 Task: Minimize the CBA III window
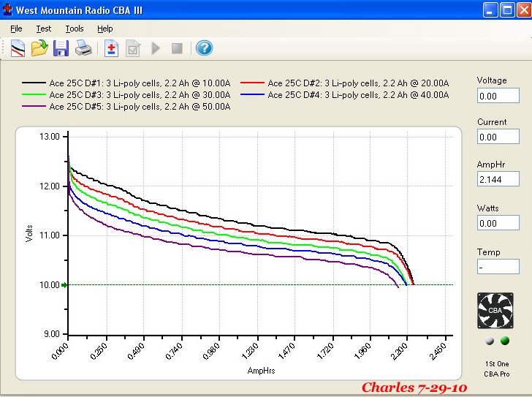[490, 10]
